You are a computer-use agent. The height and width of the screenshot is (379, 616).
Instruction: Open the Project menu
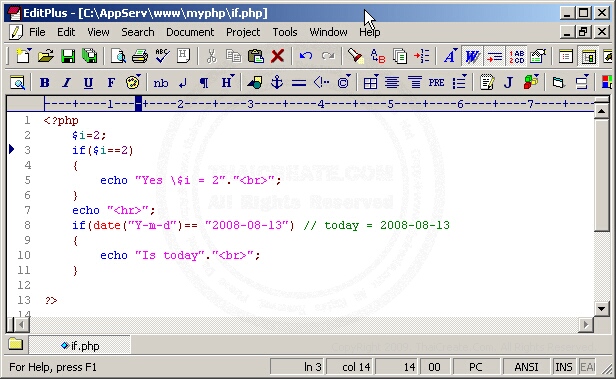point(243,32)
